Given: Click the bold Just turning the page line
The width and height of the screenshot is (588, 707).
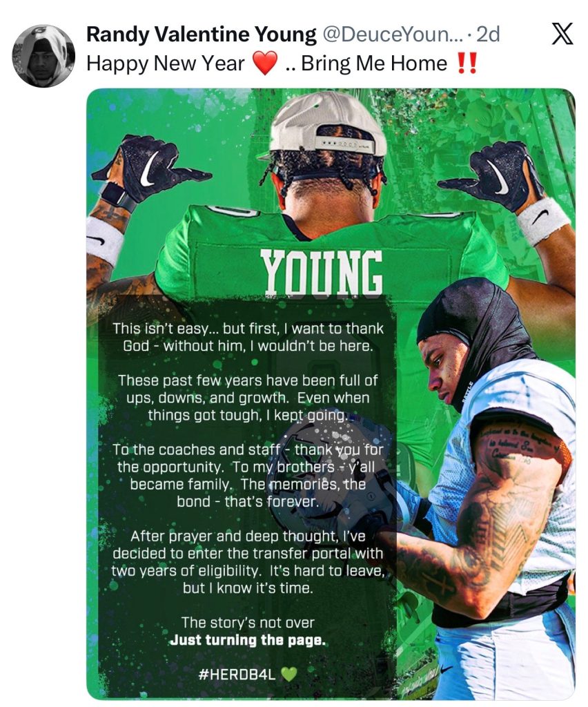Looking at the screenshot, I should pos(248,640).
